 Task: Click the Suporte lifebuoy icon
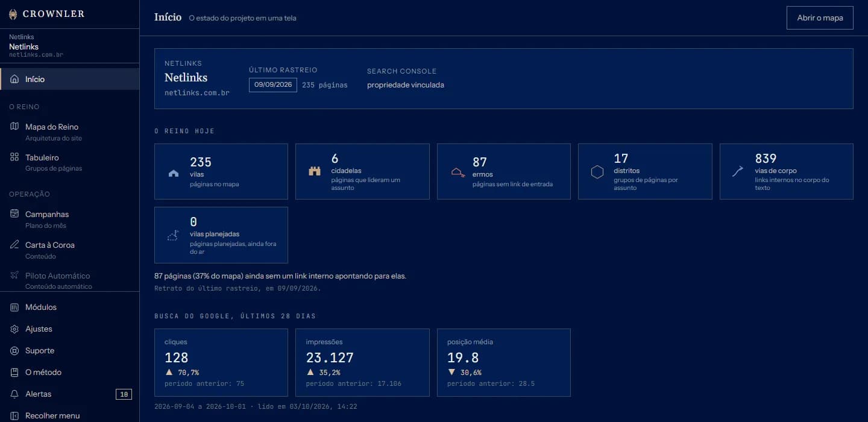(14, 350)
